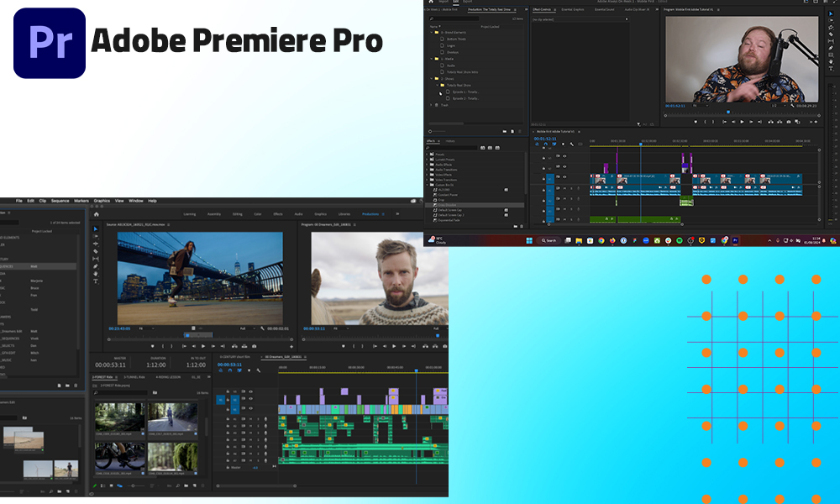The image size is (840, 504).
Task: Toggle Snap magnet in Mobile First timeline
Action: tap(545, 144)
